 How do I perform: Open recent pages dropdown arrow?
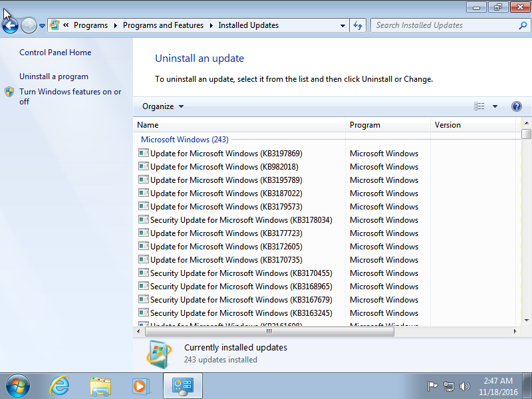[x=42, y=25]
